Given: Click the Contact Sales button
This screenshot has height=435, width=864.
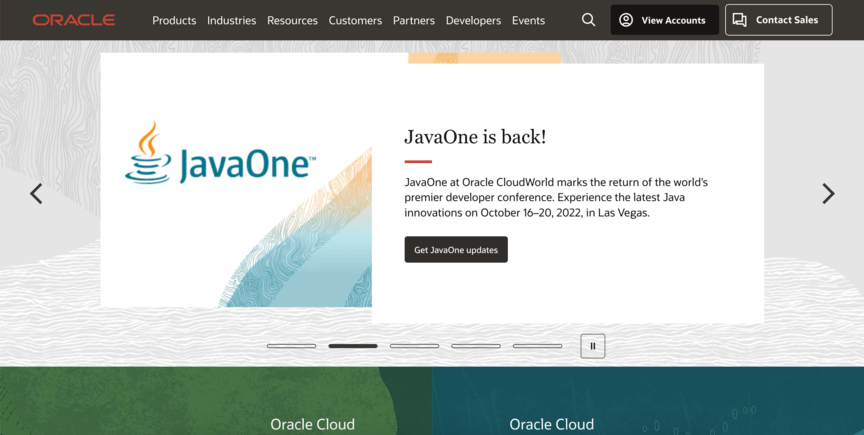Looking at the screenshot, I should [x=779, y=20].
